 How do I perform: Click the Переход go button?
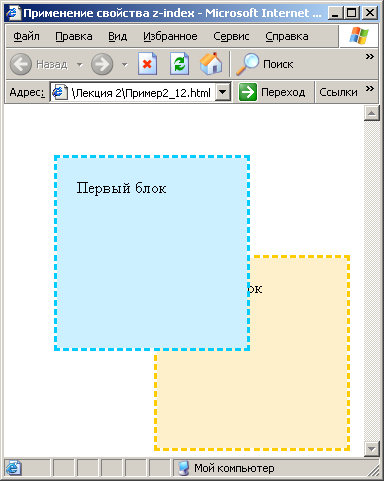(x=272, y=92)
